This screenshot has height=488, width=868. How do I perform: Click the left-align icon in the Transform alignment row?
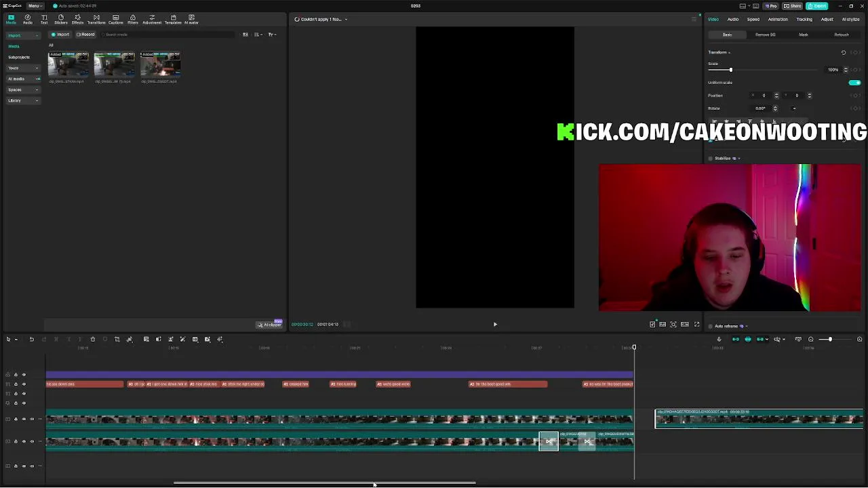point(714,121)
